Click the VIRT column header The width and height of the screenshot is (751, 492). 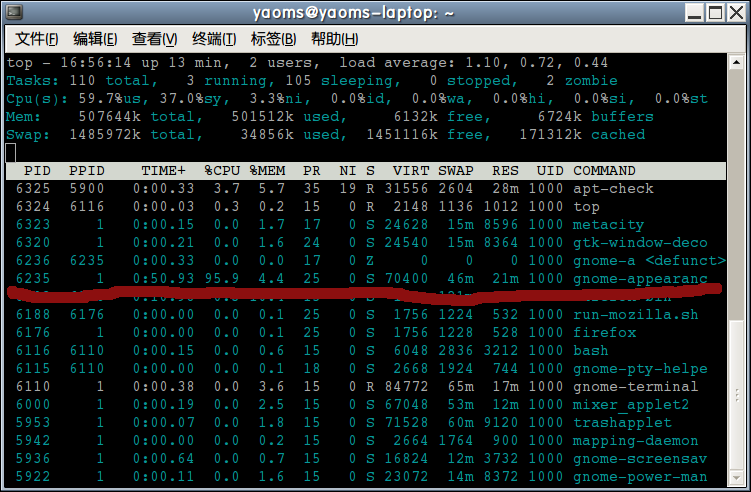click(x=411, y=171)
